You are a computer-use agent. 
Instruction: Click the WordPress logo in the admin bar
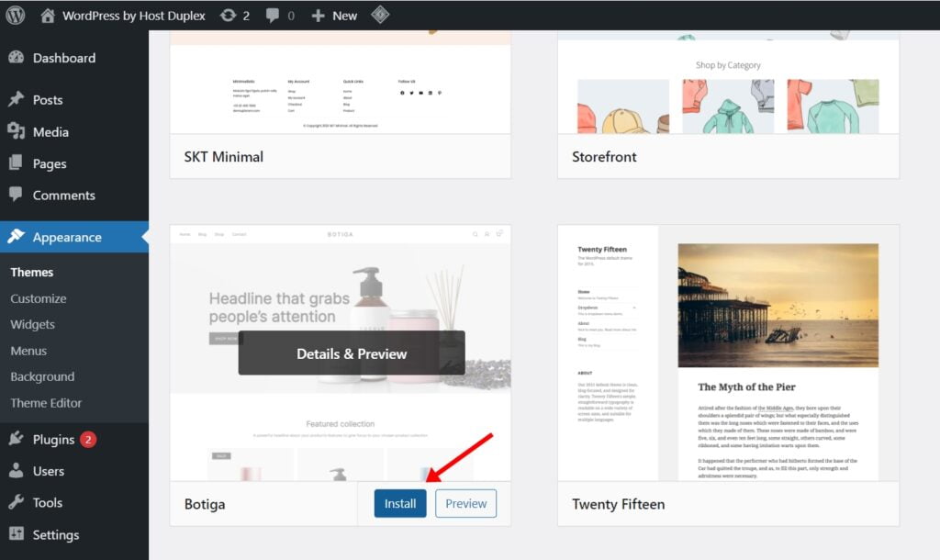pos(14,14)
